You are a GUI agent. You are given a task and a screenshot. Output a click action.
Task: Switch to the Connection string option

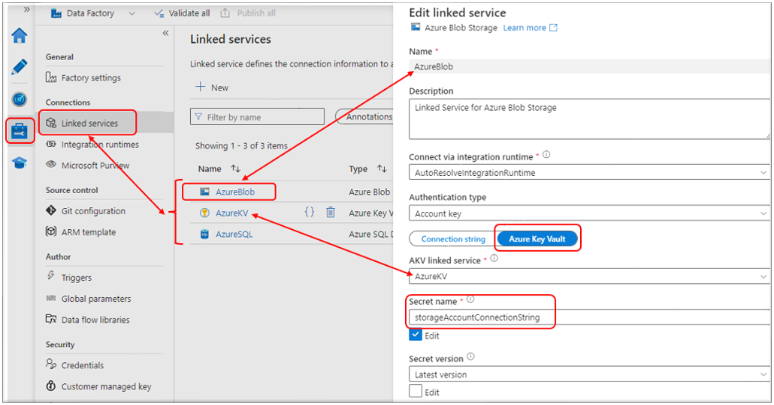click(453, 239)
